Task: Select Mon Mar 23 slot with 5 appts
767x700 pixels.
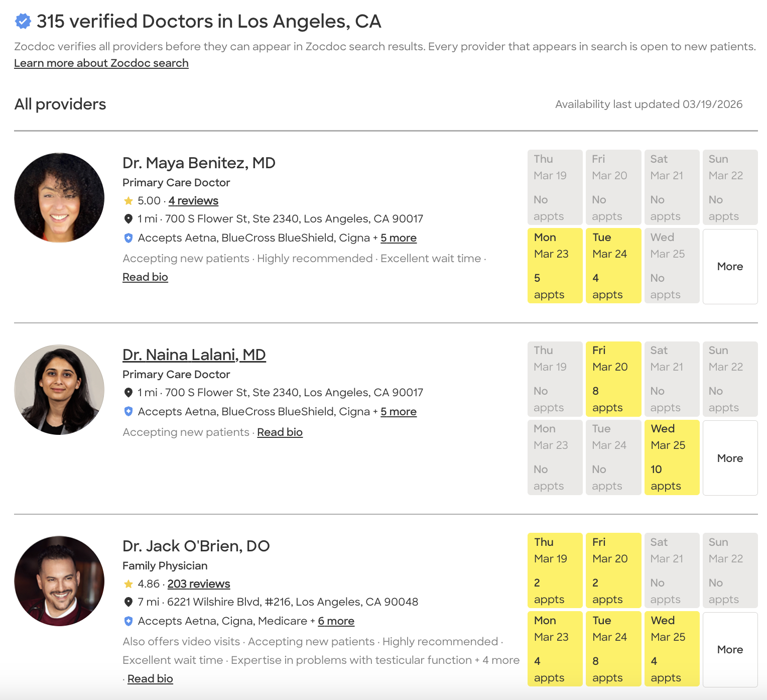Action: pyautogui.click(x=555, y=266)
